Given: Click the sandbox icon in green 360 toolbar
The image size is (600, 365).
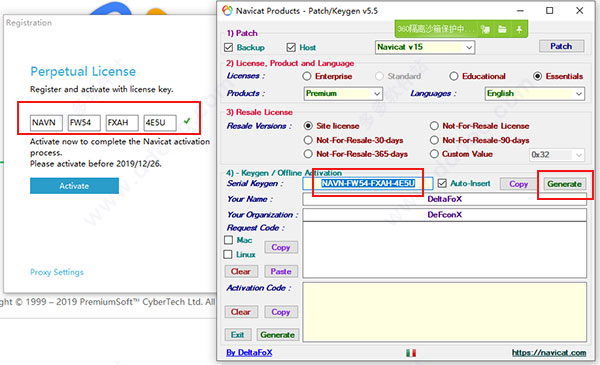Looking at the screenshot, I should tap(485, 29).
